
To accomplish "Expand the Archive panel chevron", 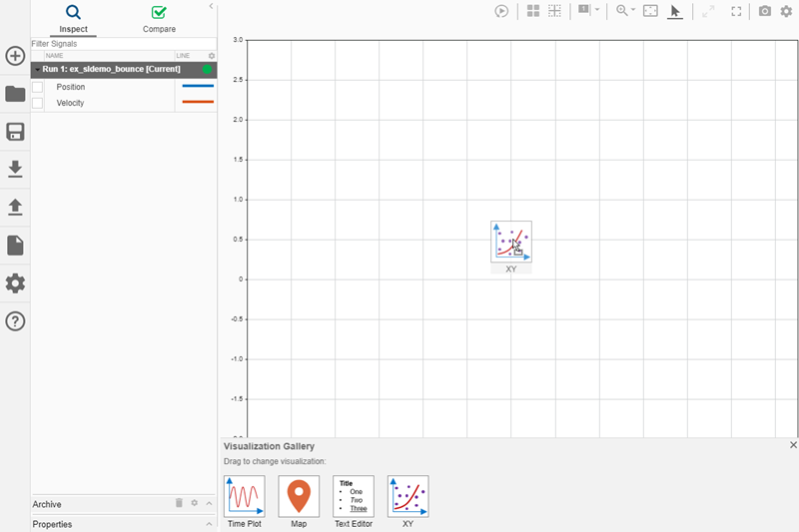I will click(209, 503).
